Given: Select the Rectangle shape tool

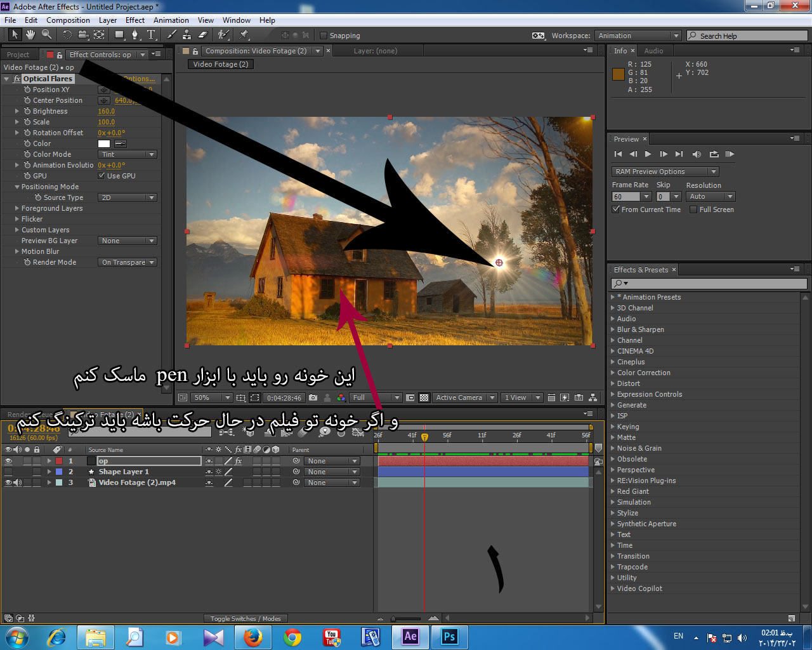Looking at the screenshot, I should tap(119, 34).
